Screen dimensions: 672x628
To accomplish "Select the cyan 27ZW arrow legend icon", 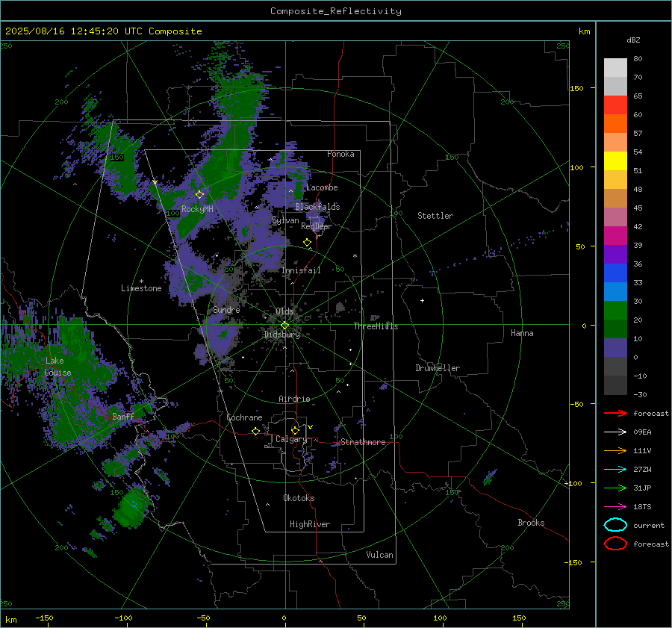I will [615, 470].
